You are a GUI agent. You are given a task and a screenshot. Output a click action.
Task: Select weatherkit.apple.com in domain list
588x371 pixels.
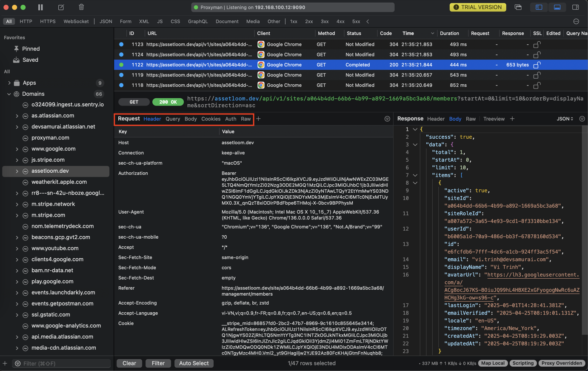point(59,182)
